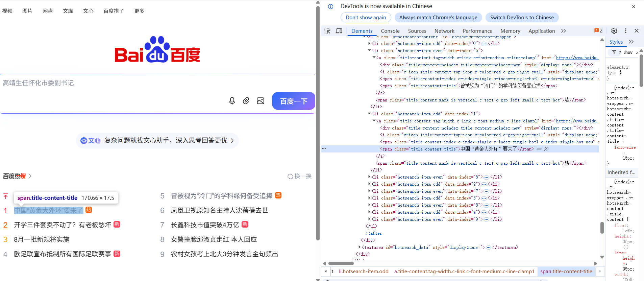Open the Performance tab

(477, 31)
